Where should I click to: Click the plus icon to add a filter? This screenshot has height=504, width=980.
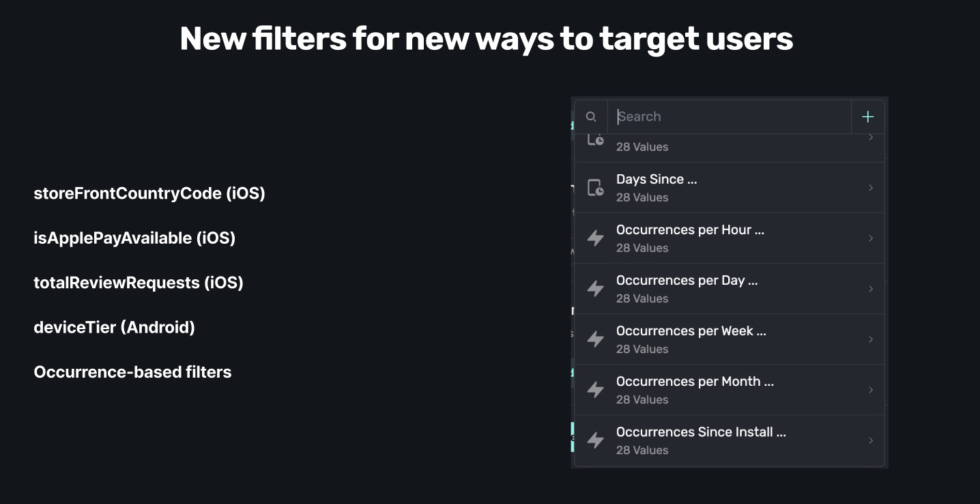point(867,116)
